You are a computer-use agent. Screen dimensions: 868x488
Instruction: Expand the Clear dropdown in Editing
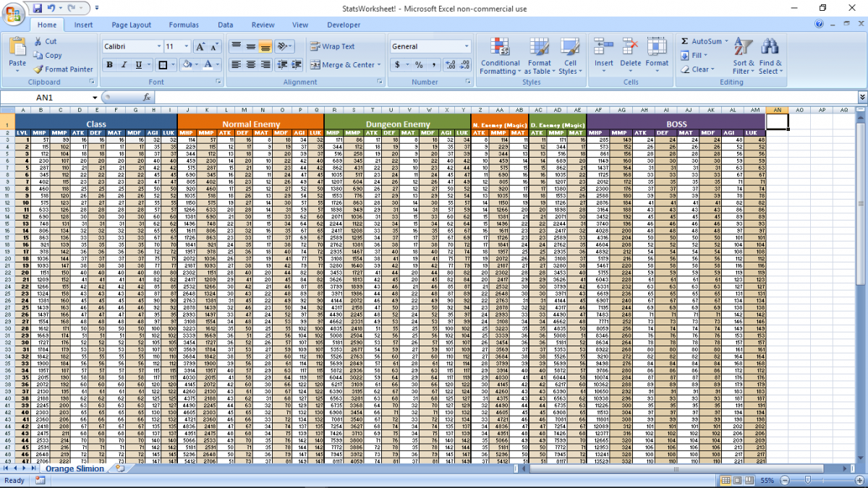[x=714, y=70]
